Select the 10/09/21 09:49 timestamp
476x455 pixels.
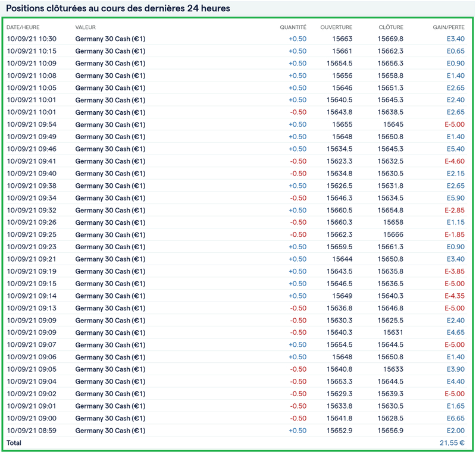(x=32, y=137)
